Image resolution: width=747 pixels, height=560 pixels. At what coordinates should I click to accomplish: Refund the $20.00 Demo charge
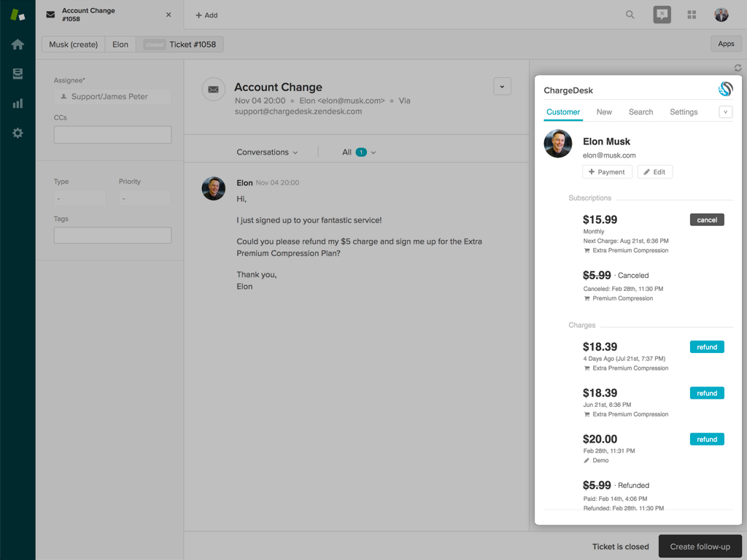point(707,439)
